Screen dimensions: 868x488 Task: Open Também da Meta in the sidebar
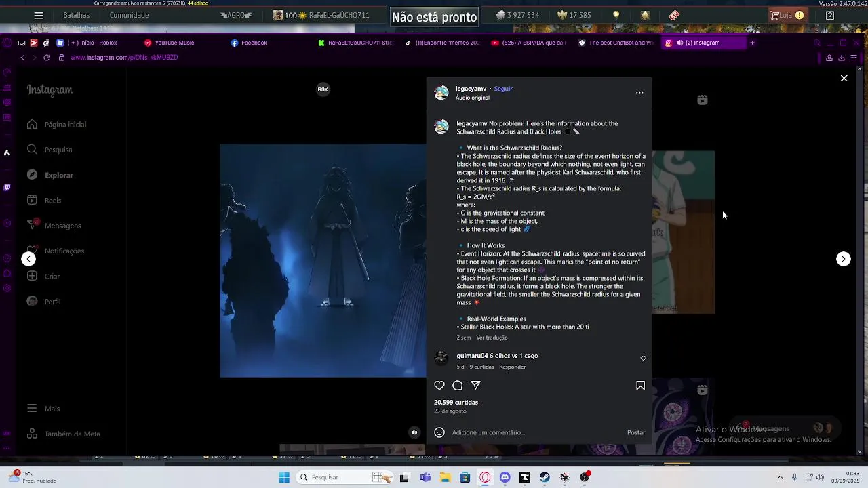[63, 434]
